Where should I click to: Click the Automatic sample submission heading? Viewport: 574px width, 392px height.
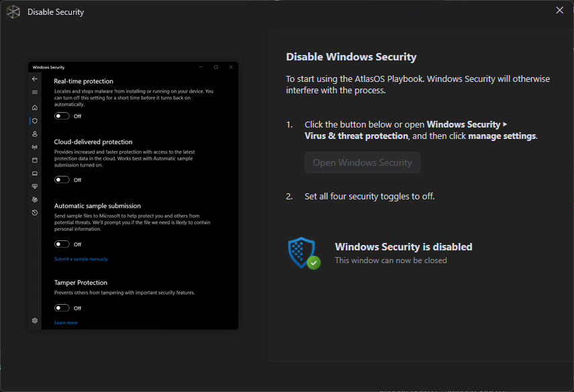point(97,205)
